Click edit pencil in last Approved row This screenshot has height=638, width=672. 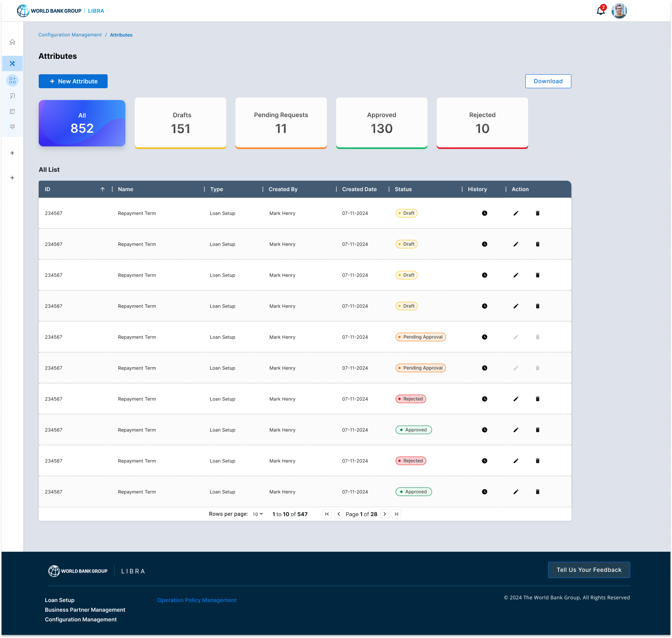(516, 492)
